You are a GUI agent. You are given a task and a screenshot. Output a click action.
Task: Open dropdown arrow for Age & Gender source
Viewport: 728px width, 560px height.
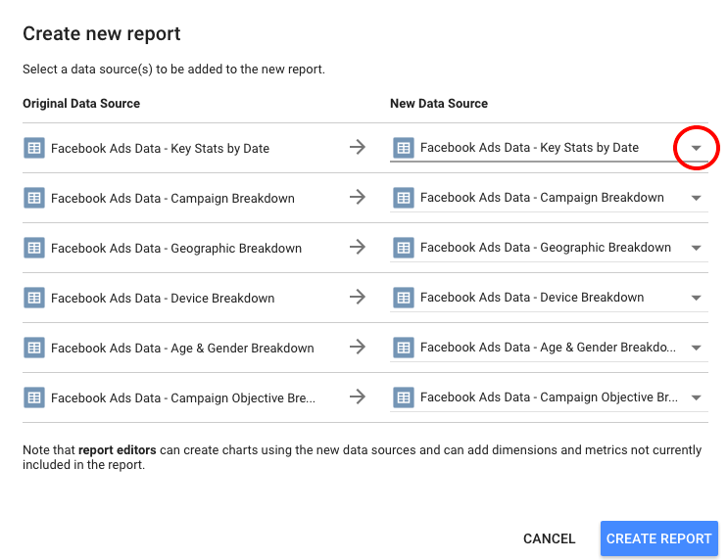[696, 348]
